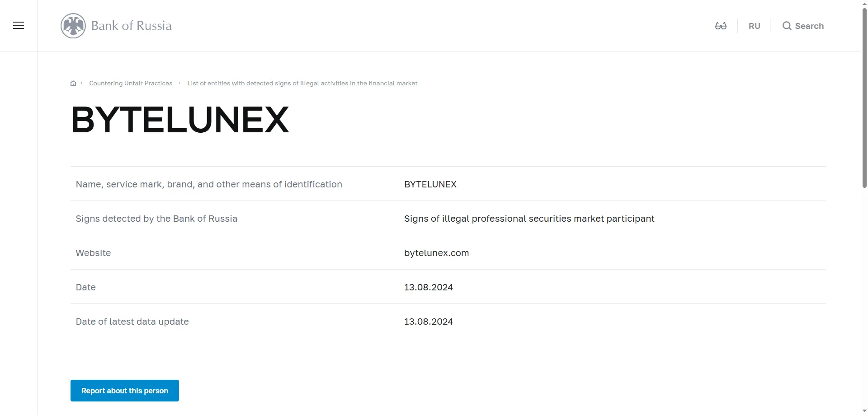Viewport: 868px width, 415px height.
Task: Click the scrollbar down arrow
Action: (864, 411)
